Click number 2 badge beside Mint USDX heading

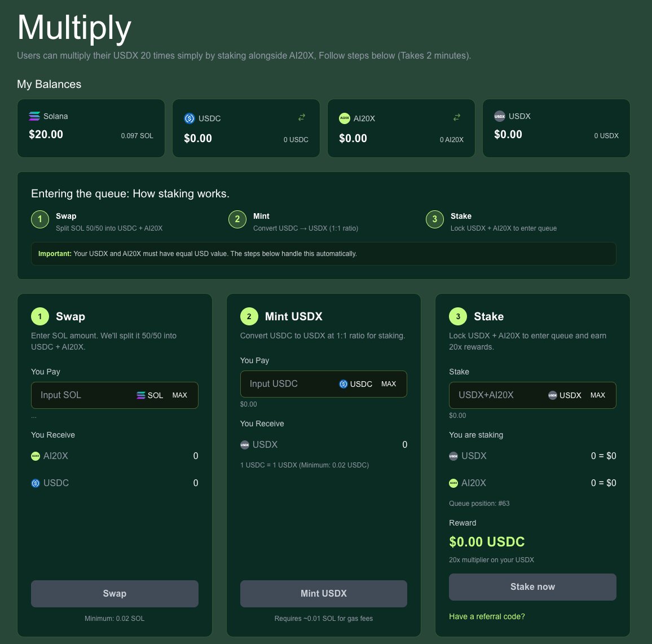(249, 316)
